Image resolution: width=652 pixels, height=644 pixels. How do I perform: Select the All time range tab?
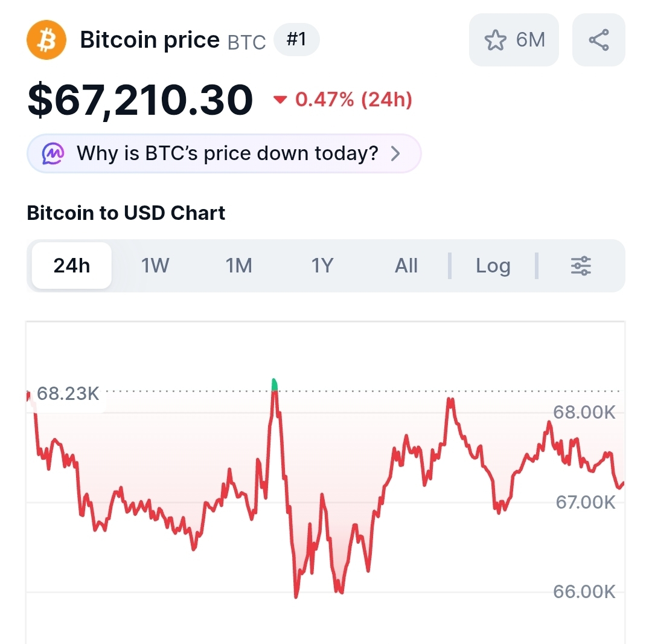[x=406, y=266]
